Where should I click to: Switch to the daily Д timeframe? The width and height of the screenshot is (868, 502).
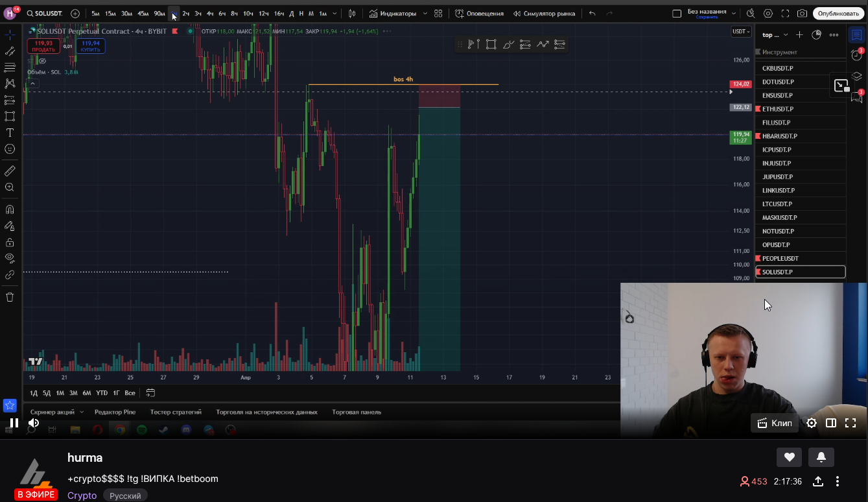[x=292, y=13]
